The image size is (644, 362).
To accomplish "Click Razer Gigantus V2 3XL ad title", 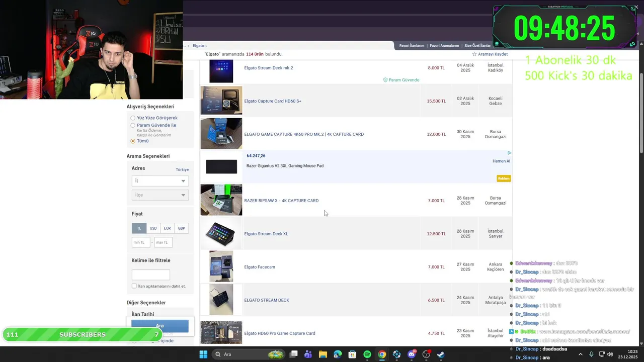I will pyautogui.click(x=285, y=166).
